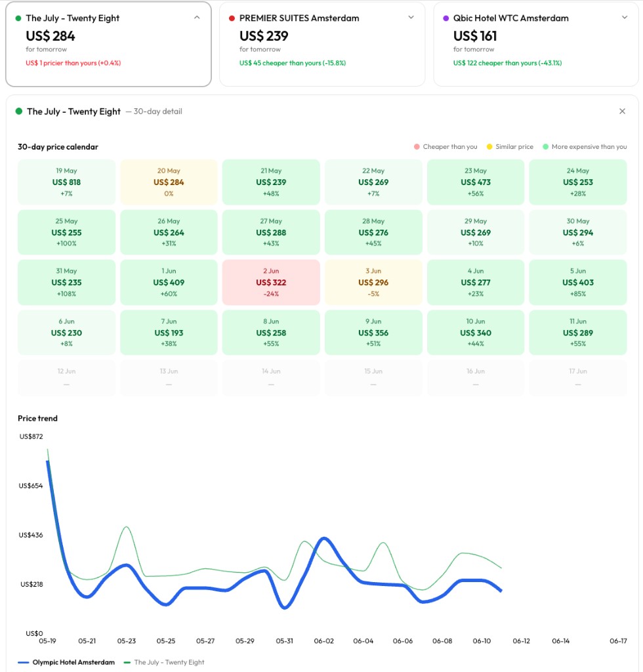Image resolution: width=643 pixels, height=672 pixels.
Task: Collapse The July - Twenty Eight card chevron
Action: point(197,18)
